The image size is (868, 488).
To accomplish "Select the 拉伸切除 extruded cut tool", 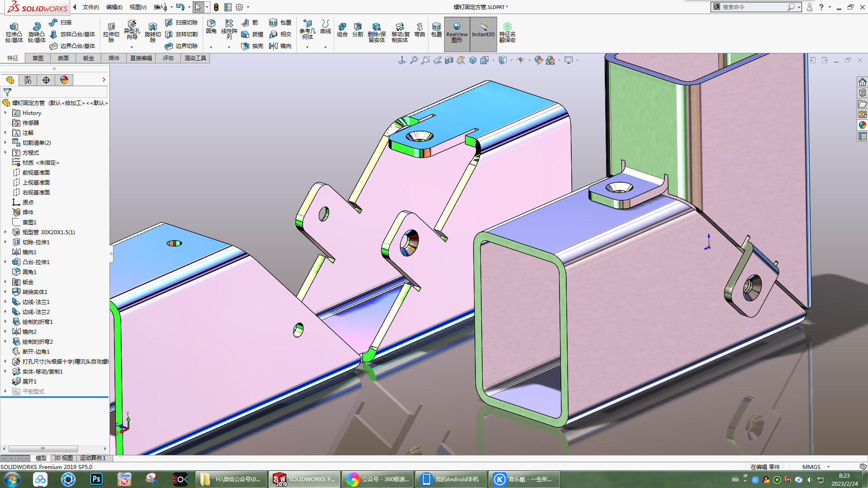I will point(111,33).
